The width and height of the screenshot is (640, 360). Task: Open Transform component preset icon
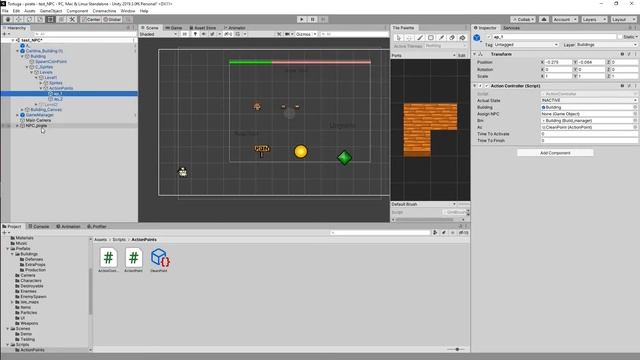click(x=629, y=54)
